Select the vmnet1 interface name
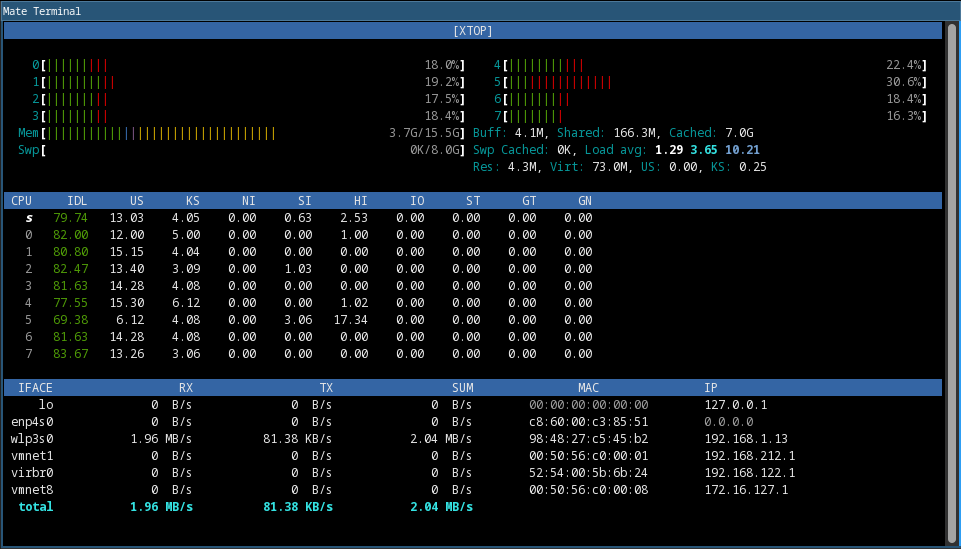 click(32, 456)
